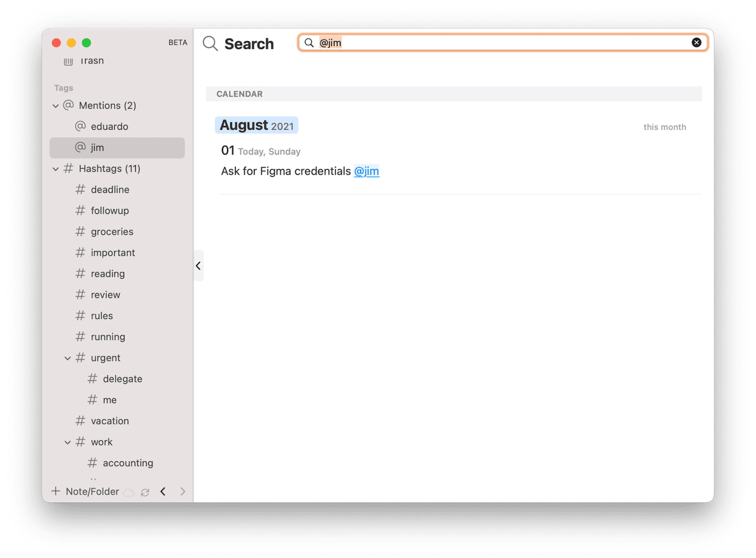Viewport: 756px width, 558px height.
Task: Click the @jim link in the note
Action: coord(366,171)
